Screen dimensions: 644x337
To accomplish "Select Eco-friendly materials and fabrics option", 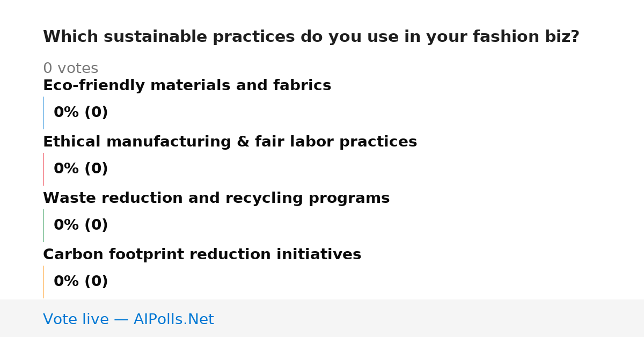I will click(187, 86).
